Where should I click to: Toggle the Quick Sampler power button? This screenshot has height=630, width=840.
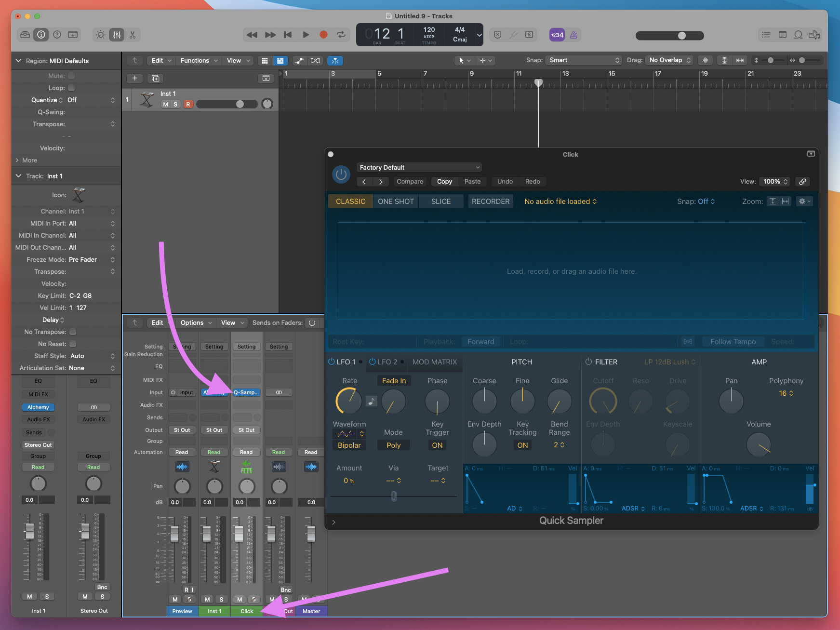[x=341, y=174]
